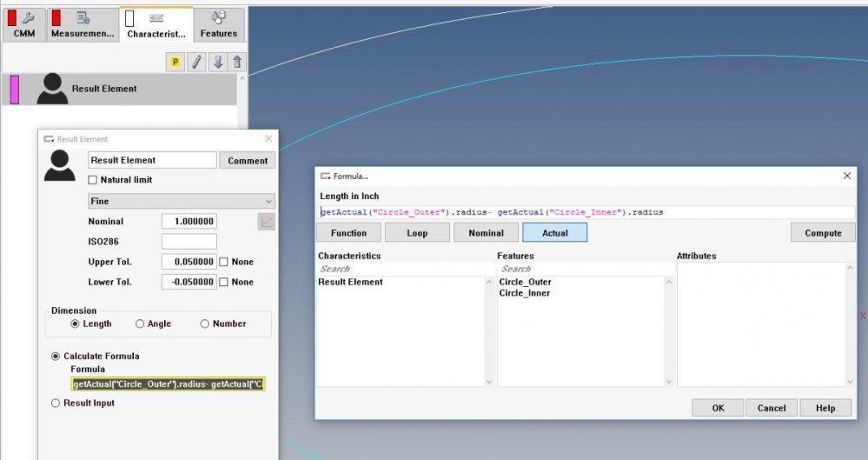
Task: Click the yellow P toolbar icon
Action: (175, 62)
